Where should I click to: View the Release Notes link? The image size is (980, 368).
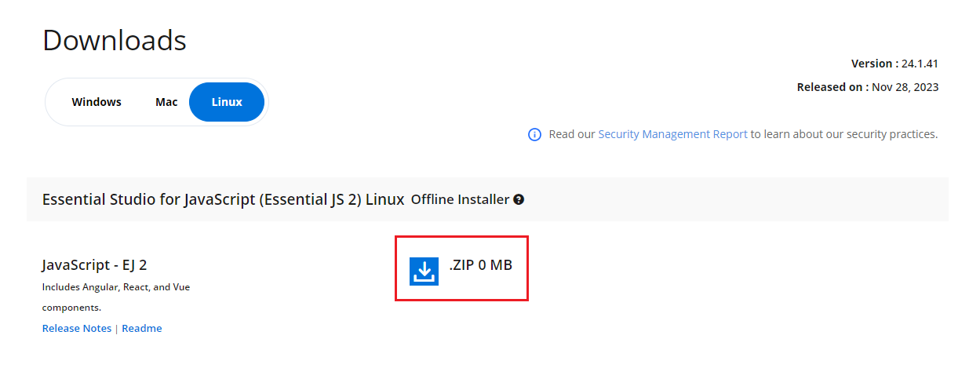point(77,328)
